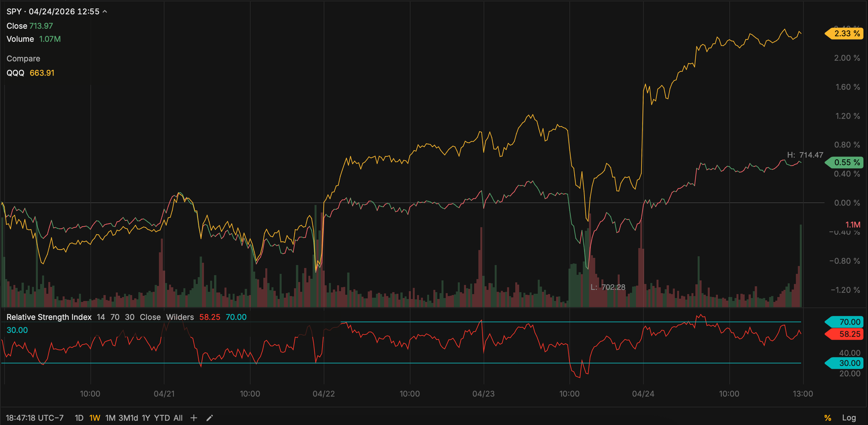Expand the Compare section
Viewport: 868px width, 425px height.
(23, 59)
